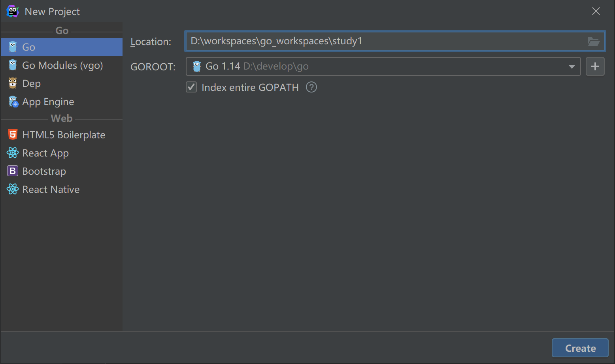Click the Go Modules (vgo) gopher icon

13,65
